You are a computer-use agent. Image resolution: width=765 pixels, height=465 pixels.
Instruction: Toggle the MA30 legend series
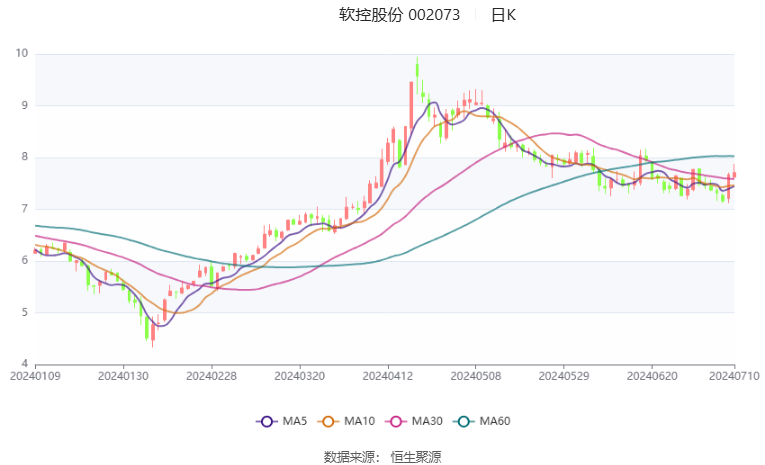coord(414,421)
